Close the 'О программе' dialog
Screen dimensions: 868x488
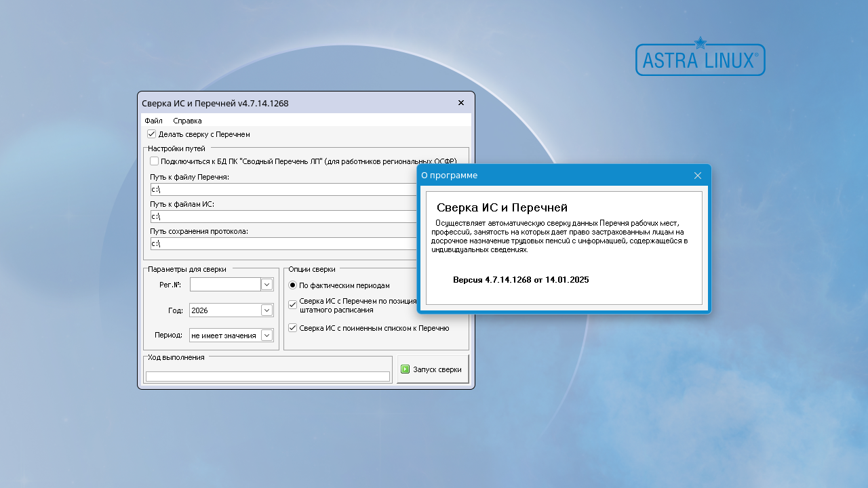point(698,176)
